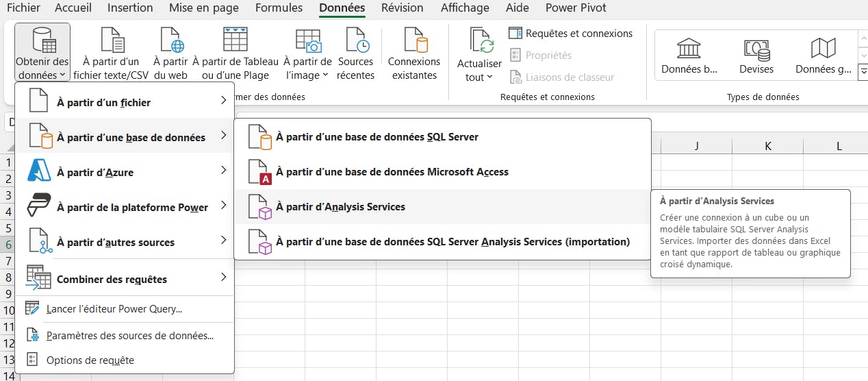Click the data source settings gear icon

(32, 336)
